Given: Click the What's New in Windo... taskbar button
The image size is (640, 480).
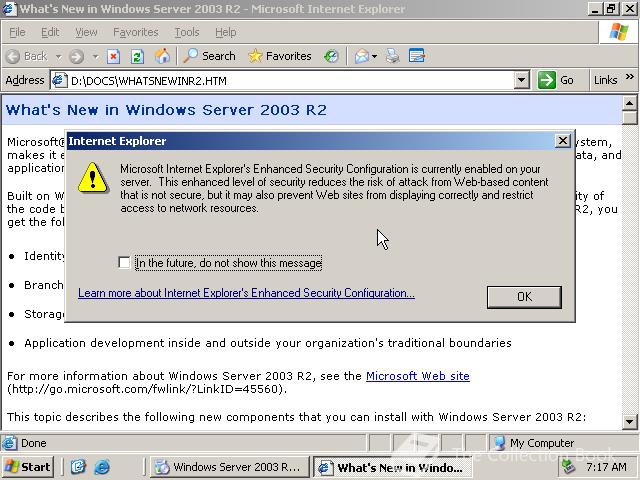Looking at the screenshot, I should [393, 467].
